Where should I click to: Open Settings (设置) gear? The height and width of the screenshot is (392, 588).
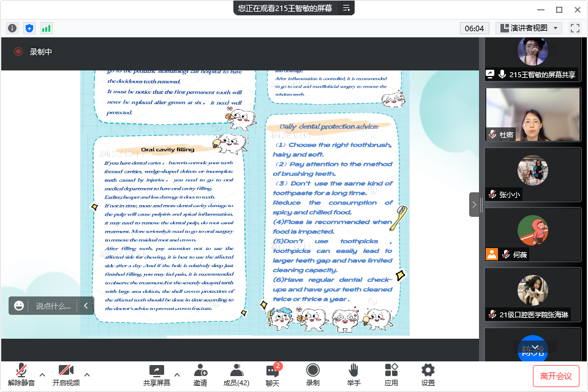tap(428, 375)
